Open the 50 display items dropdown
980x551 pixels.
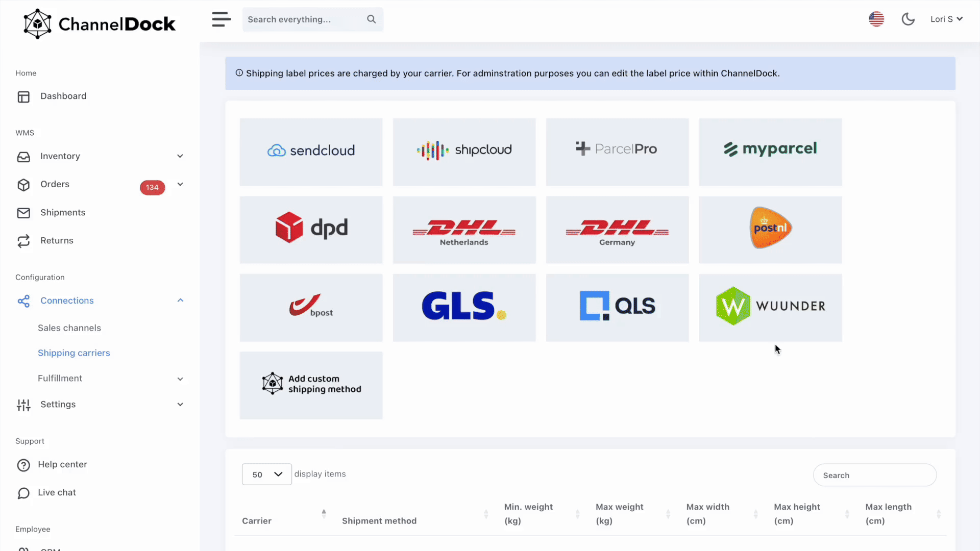click(267, 474)
